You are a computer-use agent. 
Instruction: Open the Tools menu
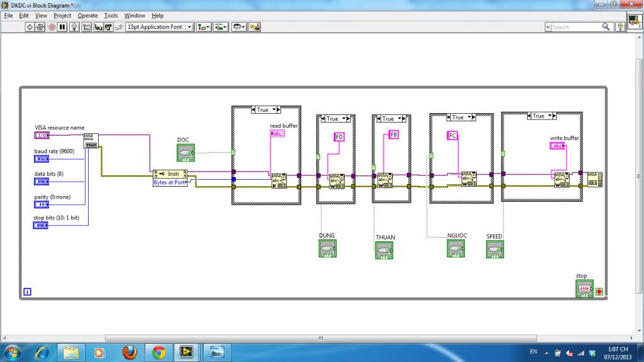click(111, 16)
